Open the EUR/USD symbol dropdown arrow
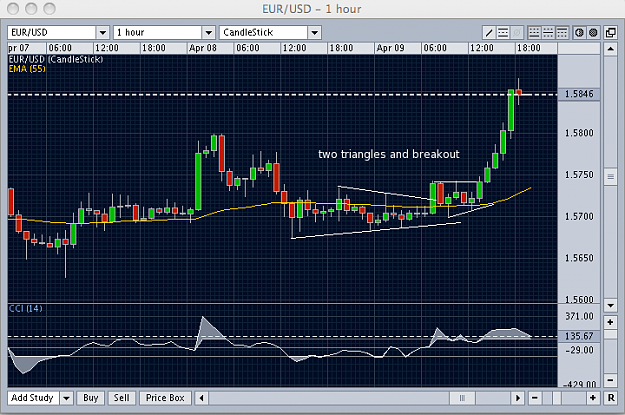Screen dimensions: 625x415 (102, 32)
